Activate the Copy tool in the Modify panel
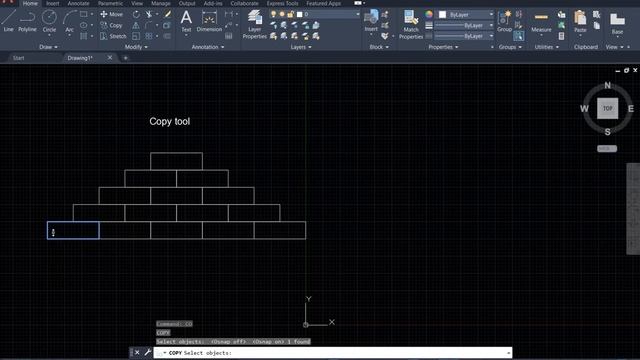The height and width of the screenshot is (360, 640). coord(111,25)
